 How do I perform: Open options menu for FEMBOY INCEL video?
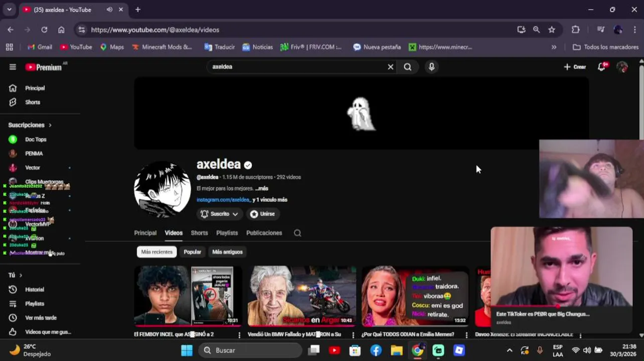[239, 335]
